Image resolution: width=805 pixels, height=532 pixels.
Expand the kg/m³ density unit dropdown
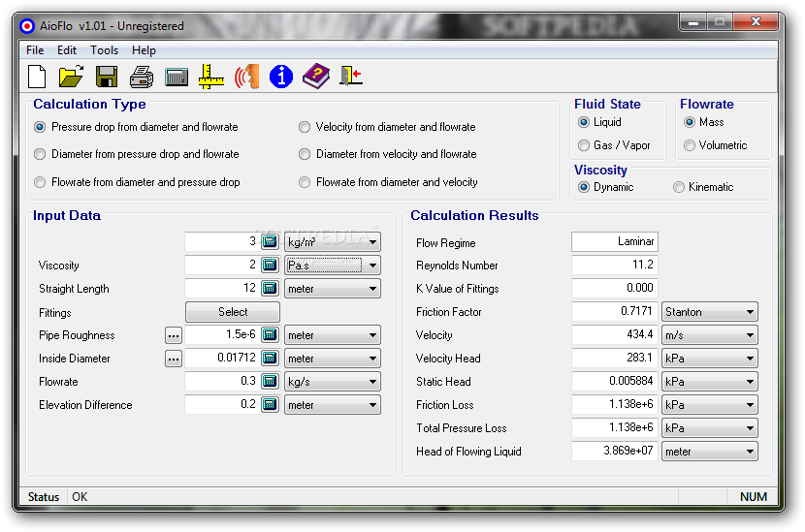[333, 241]
